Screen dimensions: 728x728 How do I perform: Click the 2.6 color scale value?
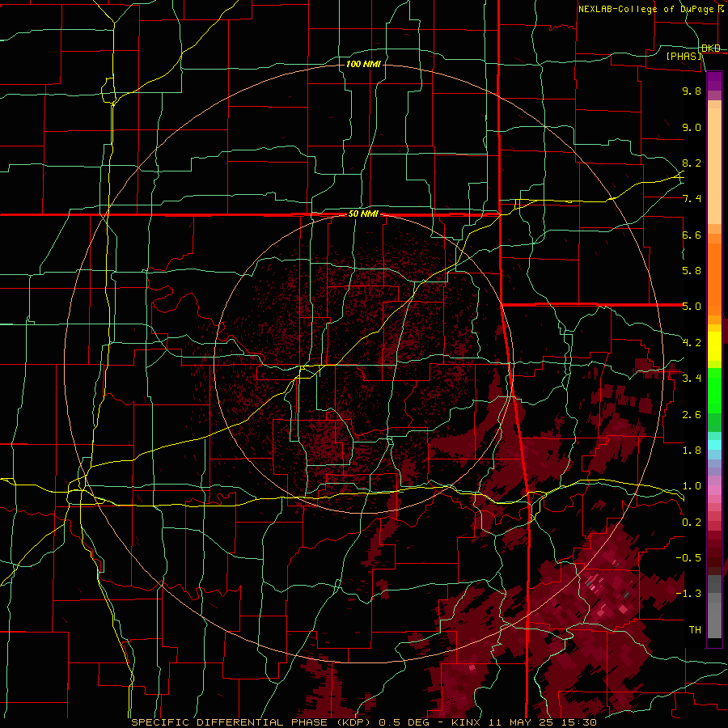[692, 415]
